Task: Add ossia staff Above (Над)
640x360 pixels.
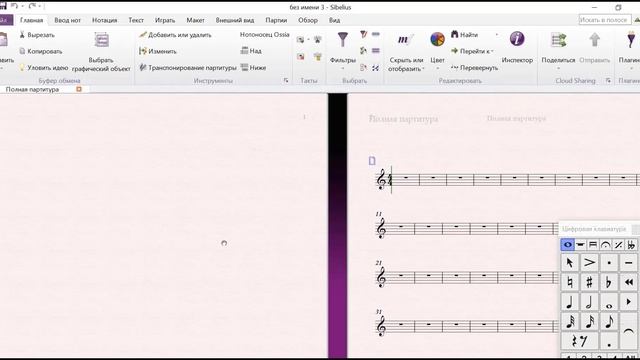Action: (x=251, y=51)
